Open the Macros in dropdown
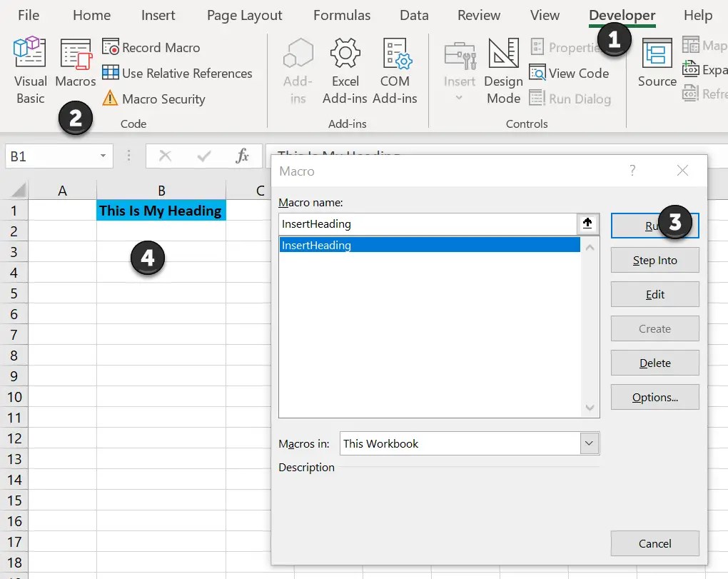 click(589, 443)
